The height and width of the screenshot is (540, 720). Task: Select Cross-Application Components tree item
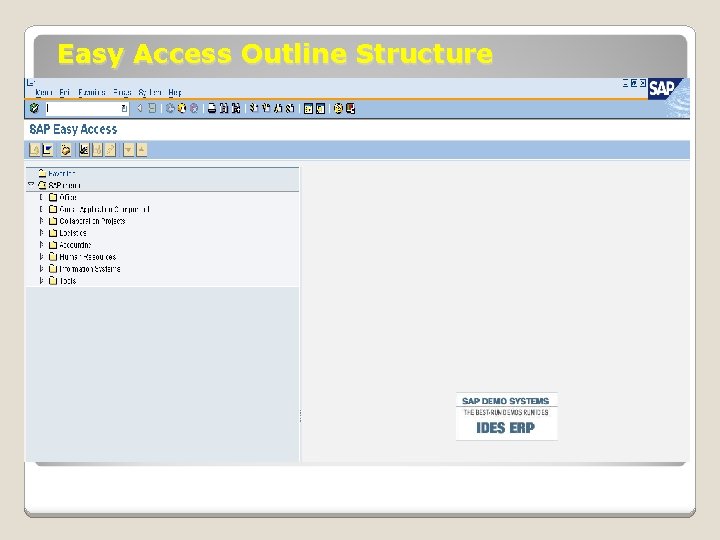click(105, 209)
